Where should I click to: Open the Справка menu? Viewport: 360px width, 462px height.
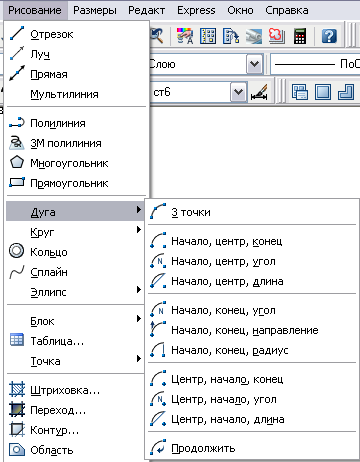287,10
